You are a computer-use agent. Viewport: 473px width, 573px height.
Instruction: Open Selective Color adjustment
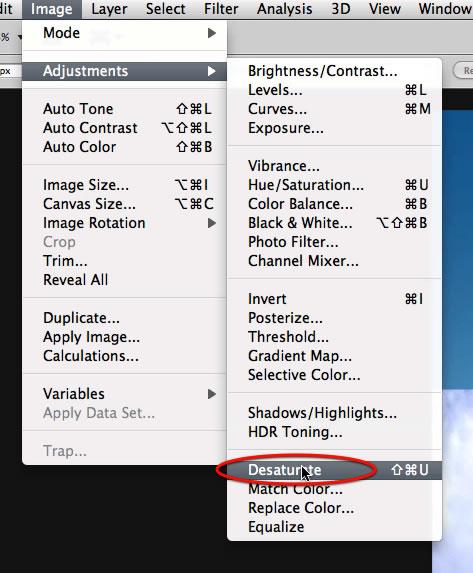pos(334,375)
